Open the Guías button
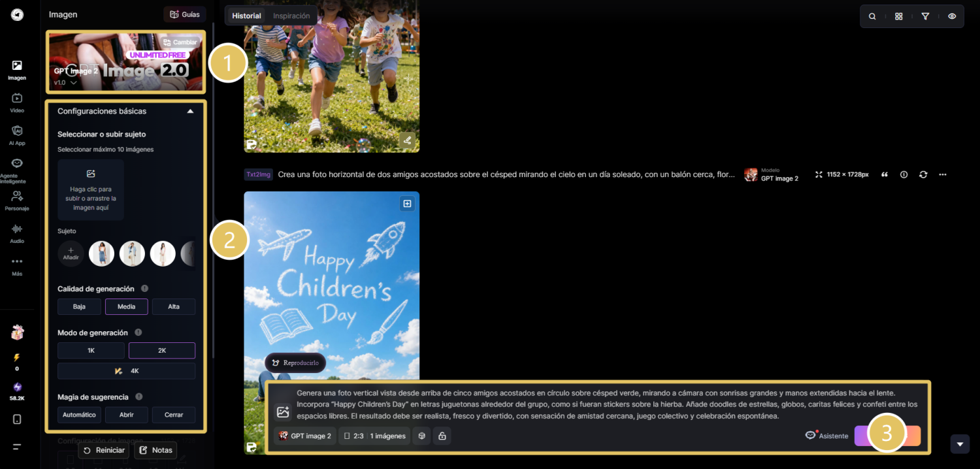 [x=185, y=14]
